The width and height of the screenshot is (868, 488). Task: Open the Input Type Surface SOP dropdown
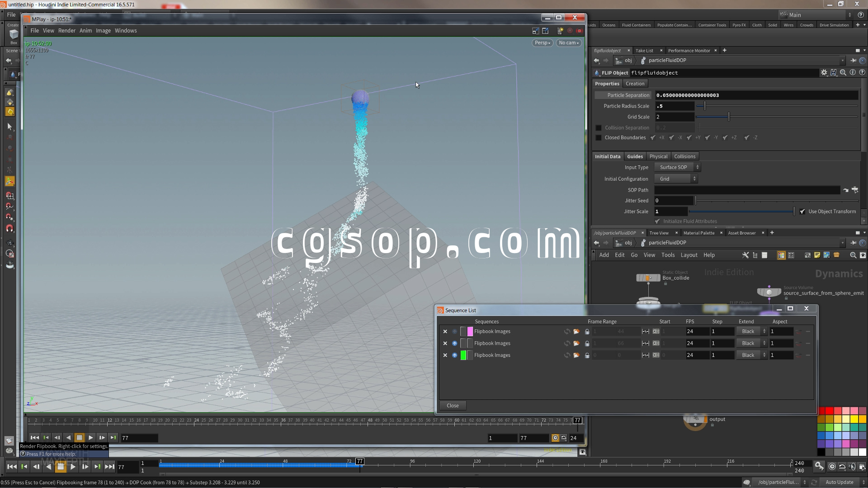tap(677, 167)
